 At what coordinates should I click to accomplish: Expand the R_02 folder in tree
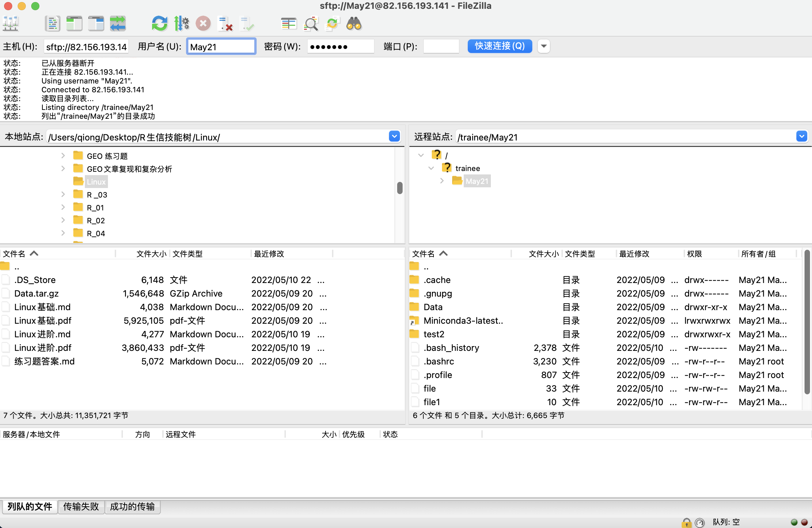[63, 220]
